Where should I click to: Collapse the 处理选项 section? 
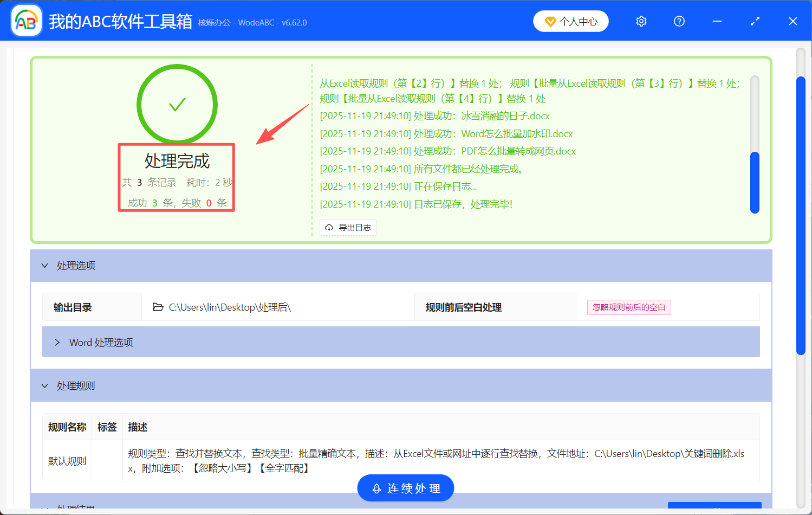(69, 265)
